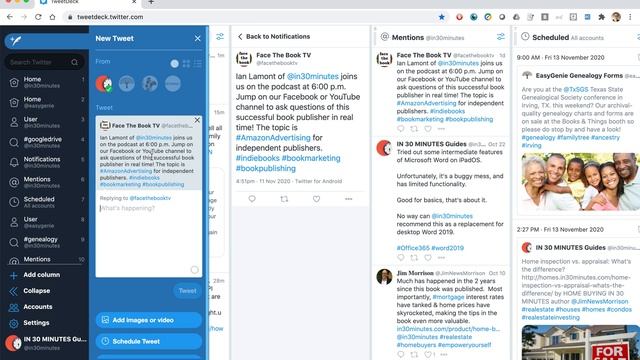Jump to Mentions column numbered 6
This screenshot has height=360, width=640.
tap(44, 182)
